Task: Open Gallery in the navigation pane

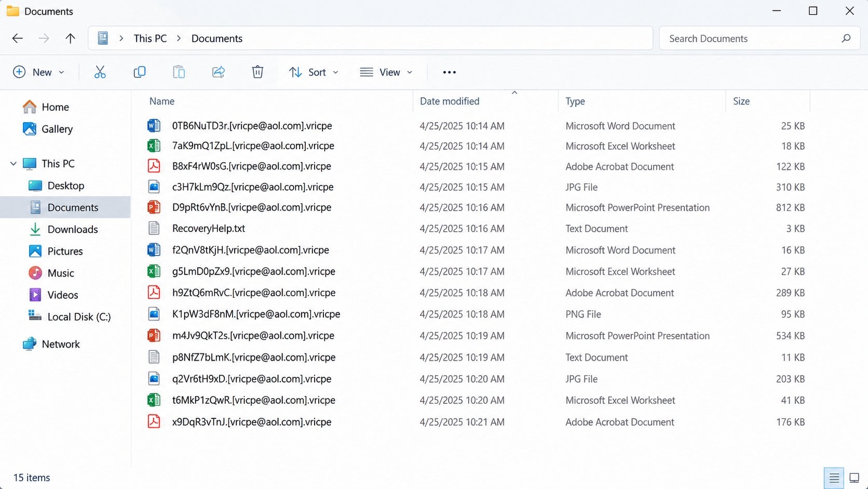Action: click(x=48, y=129)
